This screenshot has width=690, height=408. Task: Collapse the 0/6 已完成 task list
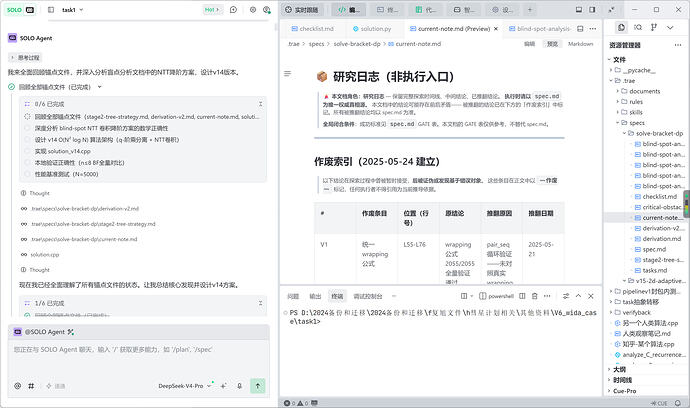pos(261,104)
